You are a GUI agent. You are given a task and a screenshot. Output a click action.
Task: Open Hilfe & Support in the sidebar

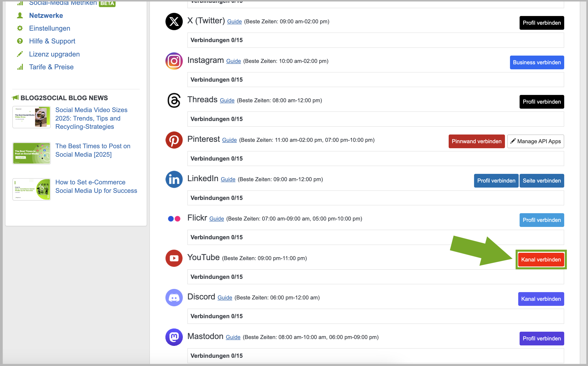(x=52, y=41)
